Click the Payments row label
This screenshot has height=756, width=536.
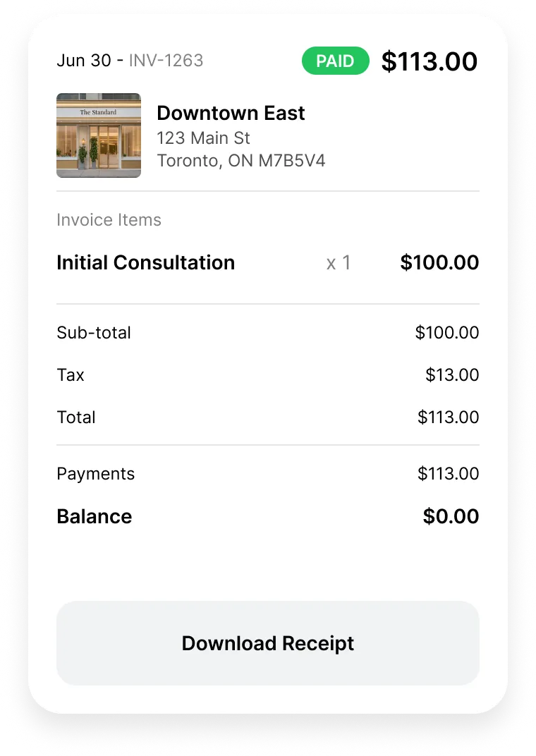(x=95, y=474)
